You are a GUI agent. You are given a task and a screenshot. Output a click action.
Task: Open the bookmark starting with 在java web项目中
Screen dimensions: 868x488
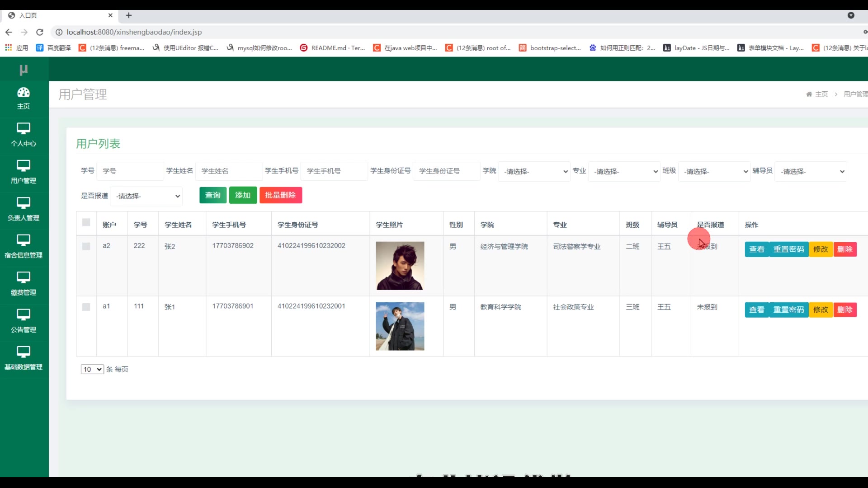point(406,47)
